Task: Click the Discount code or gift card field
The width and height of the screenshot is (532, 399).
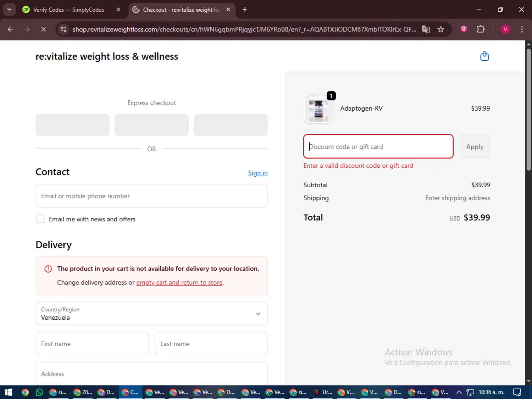Action: pos(378,146)
